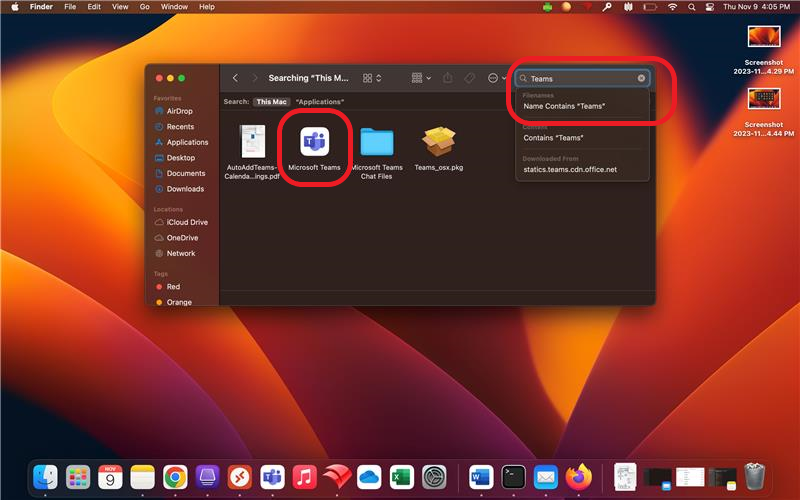
Task: Open the Trash in the Dock
Action: (754, 477)
